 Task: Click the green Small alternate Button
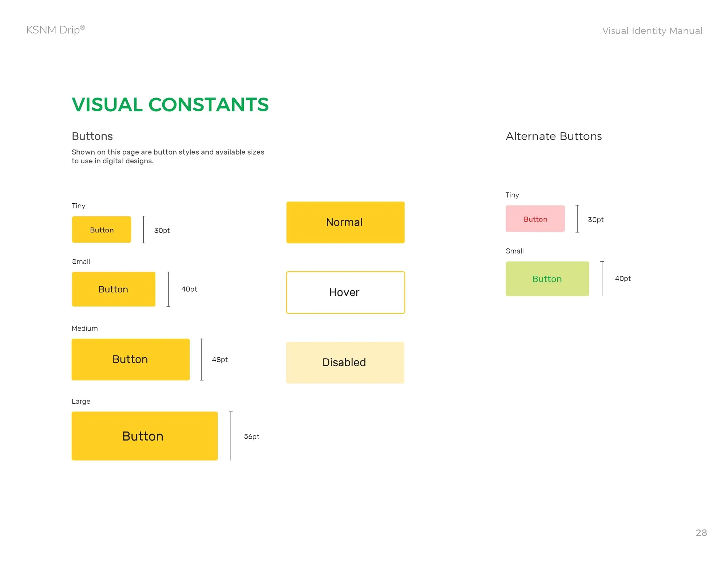pyautogui.click(x=547, y=279)
